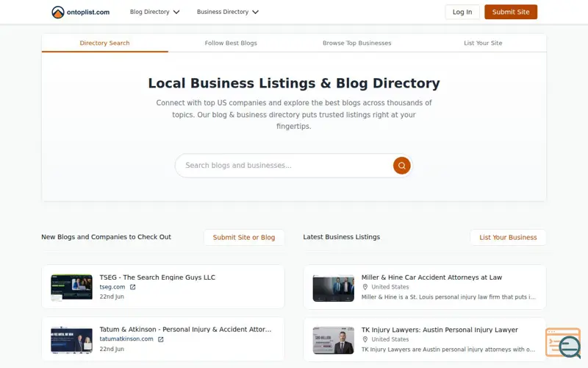Open the Business Directory menu
This screenshot has height=368, width=588.
pos(228,12)
